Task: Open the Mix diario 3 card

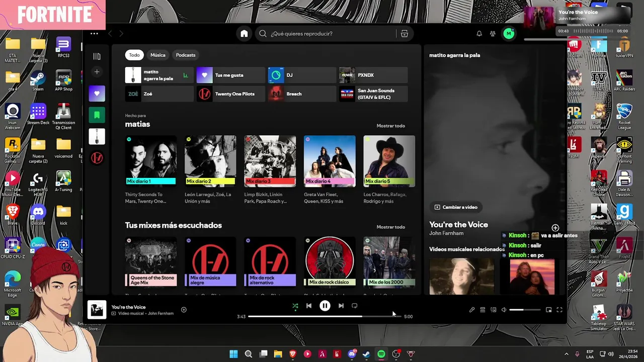Action: [x=270, y=170]
